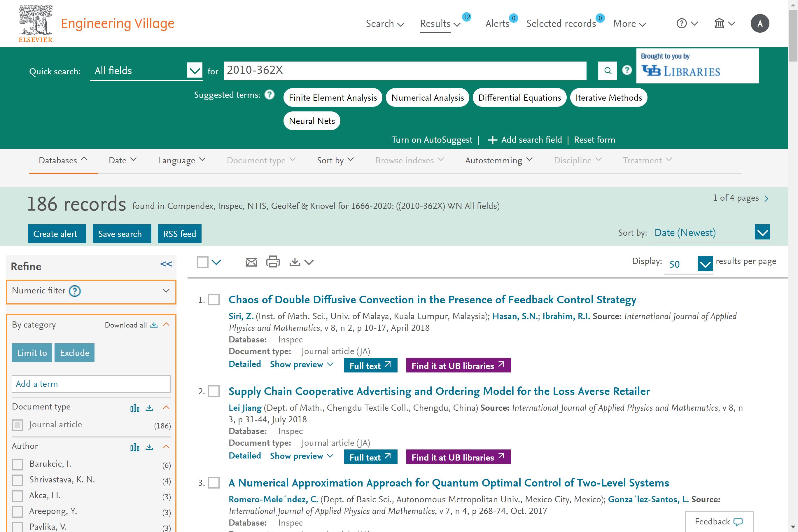This screenshot has width=798, height=532.
Task: Click the Suggested terms help icon
Action: 269,95
